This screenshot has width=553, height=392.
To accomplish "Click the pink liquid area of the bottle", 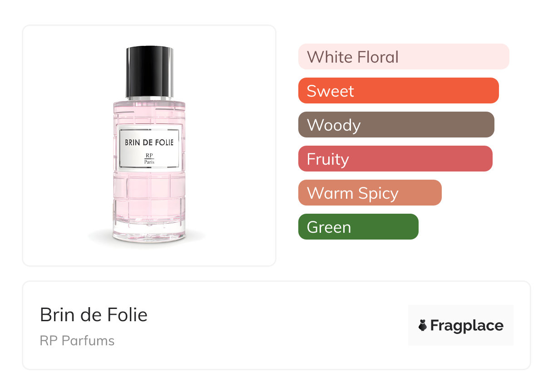I will tap(149, 195).
